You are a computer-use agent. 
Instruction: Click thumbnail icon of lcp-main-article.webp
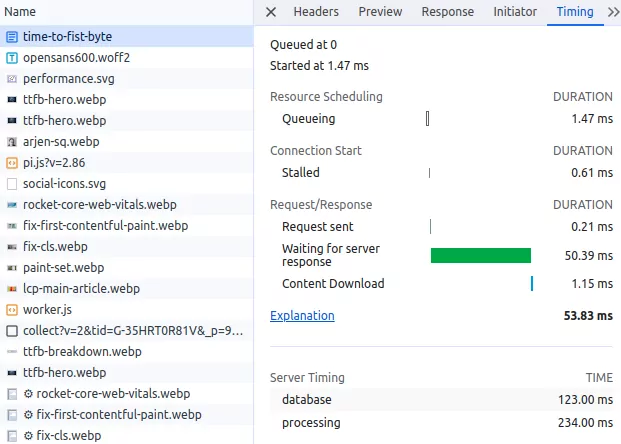12,289
